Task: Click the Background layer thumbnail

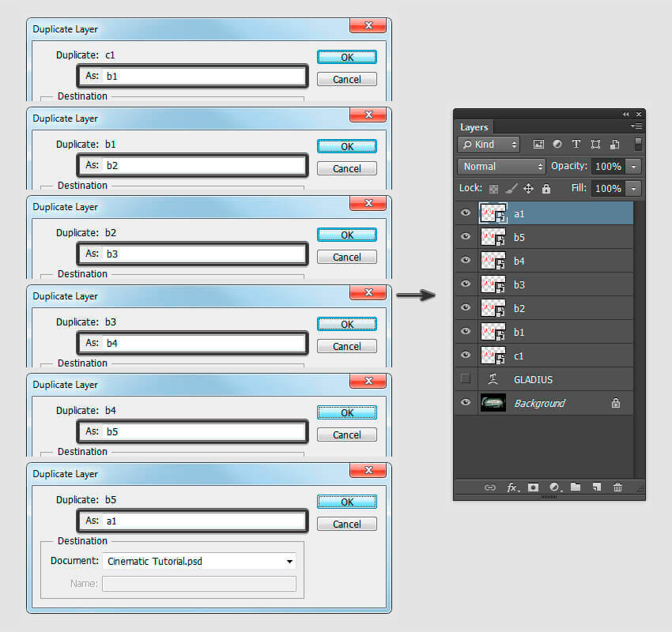Action: pyautogui.click(x=493, y=402)
